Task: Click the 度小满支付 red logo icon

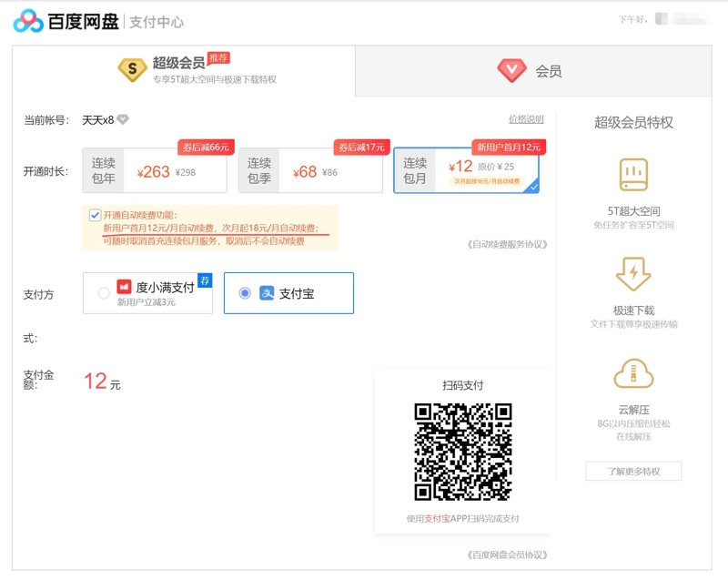Action: pyautogui.click(x=124, y=287)
